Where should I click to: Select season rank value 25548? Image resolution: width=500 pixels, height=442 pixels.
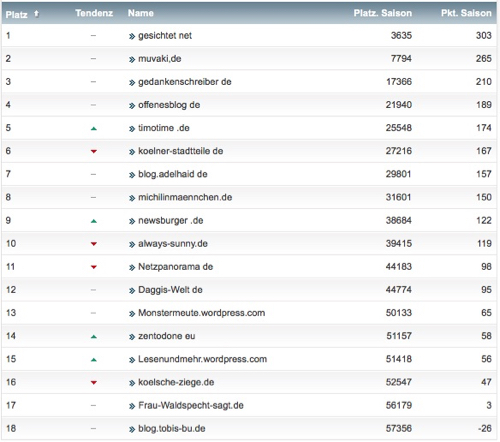click(399, 128)
